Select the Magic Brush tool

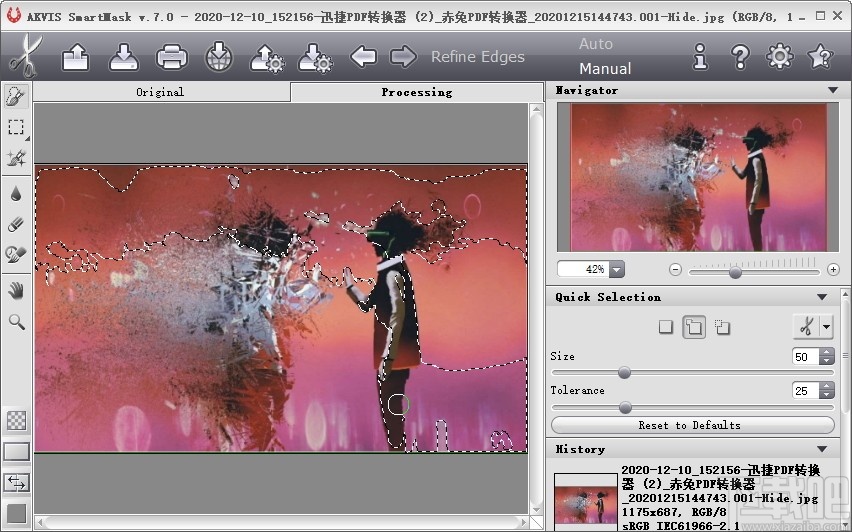click(16, 158)
